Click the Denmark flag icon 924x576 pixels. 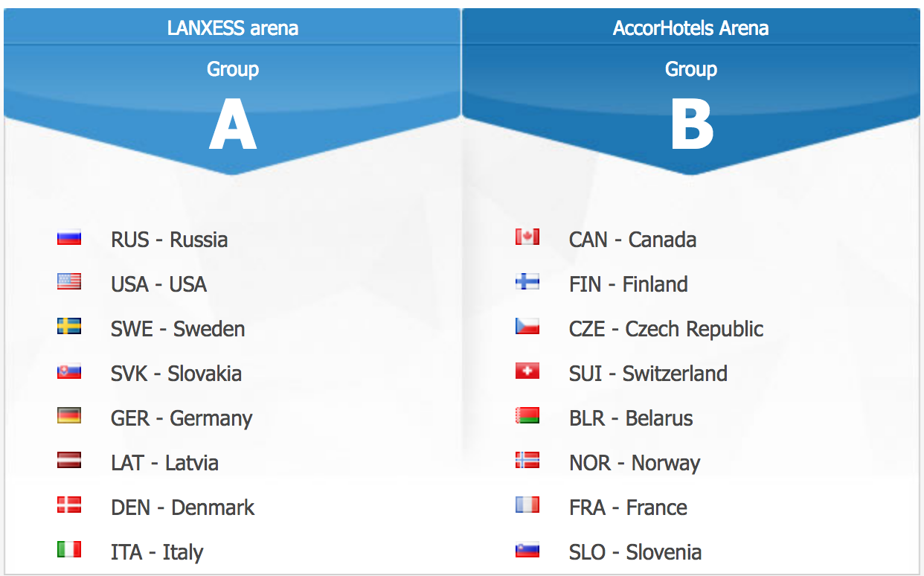[69, 505]
